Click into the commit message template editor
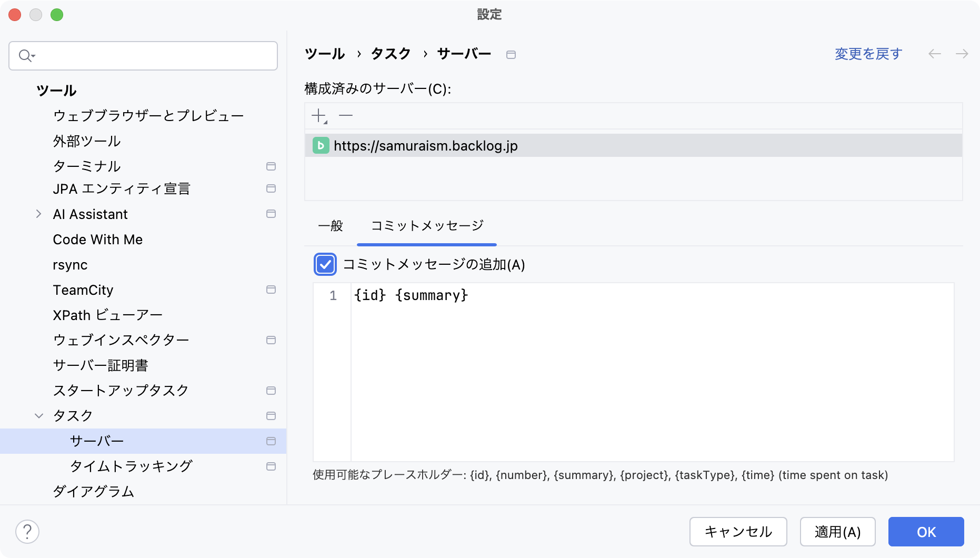Viewport: 980px width, 558px height. (x=652, y=372)
